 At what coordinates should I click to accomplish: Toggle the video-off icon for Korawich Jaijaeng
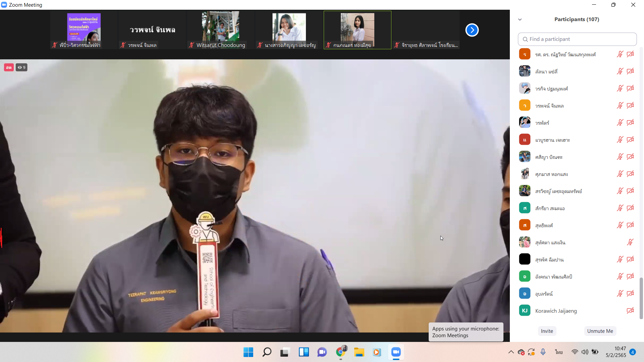[630, 311]
